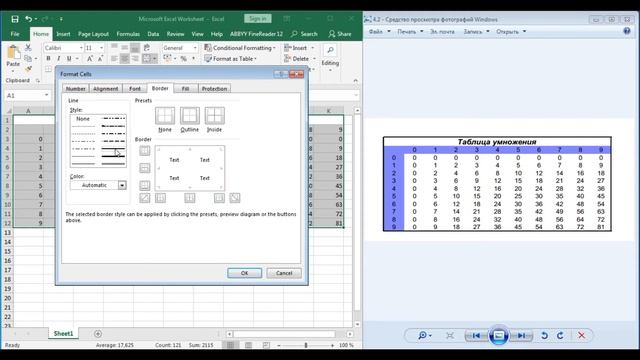Switch to the Protection tab
Screen dimensions: 640x360
214,89
